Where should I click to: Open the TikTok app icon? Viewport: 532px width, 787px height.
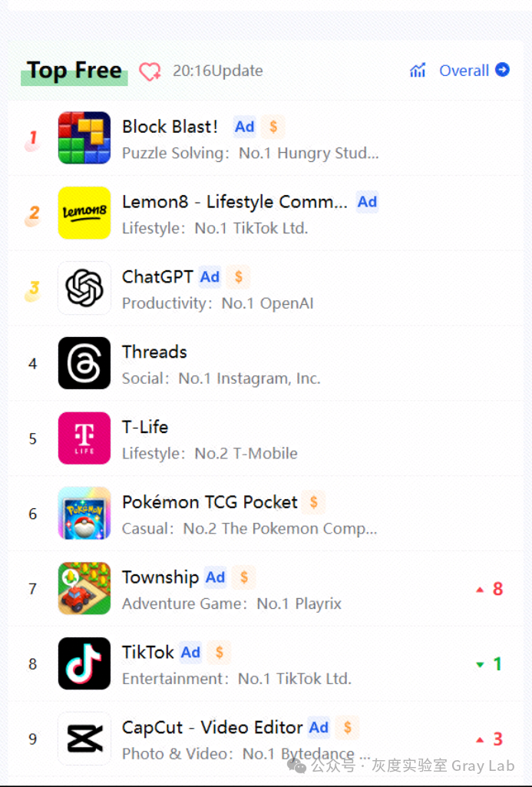(84, 663)
